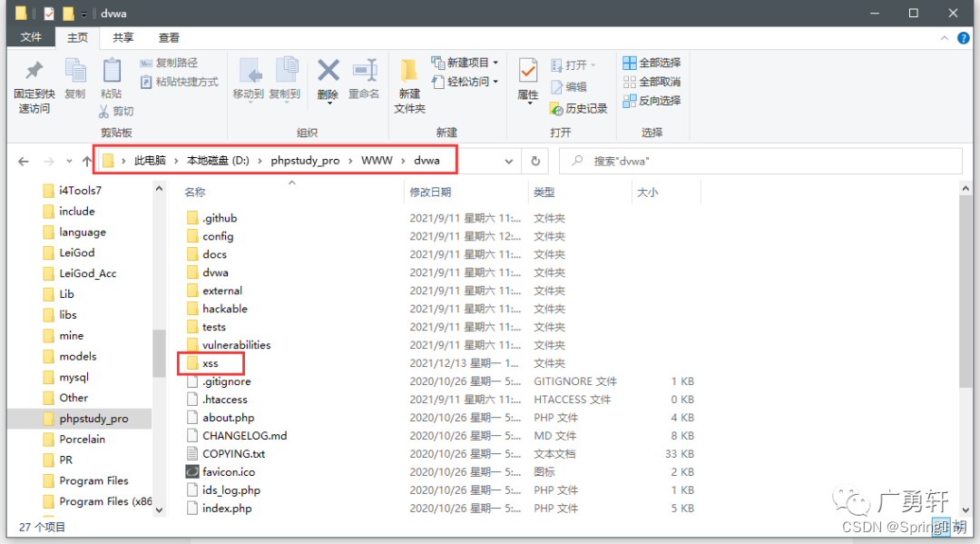
Task: Click the file list vertical scrollbar
Action: pos(965,290)
